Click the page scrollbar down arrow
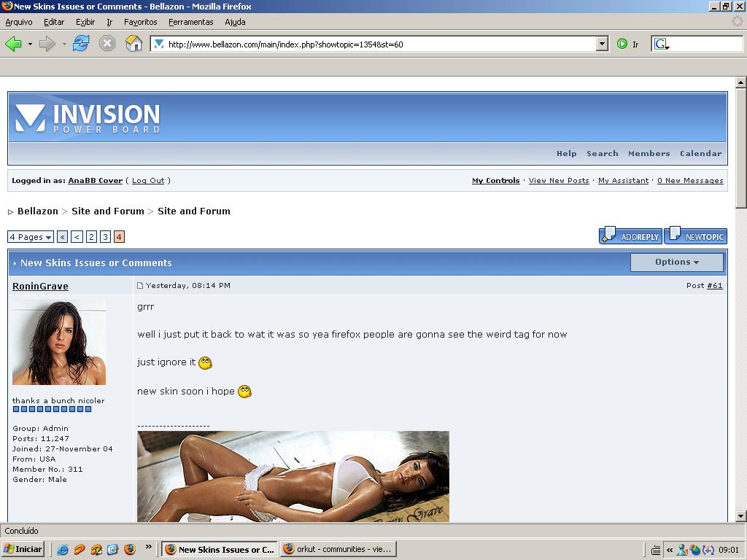The image size is (747, 560). click(740, 516)
